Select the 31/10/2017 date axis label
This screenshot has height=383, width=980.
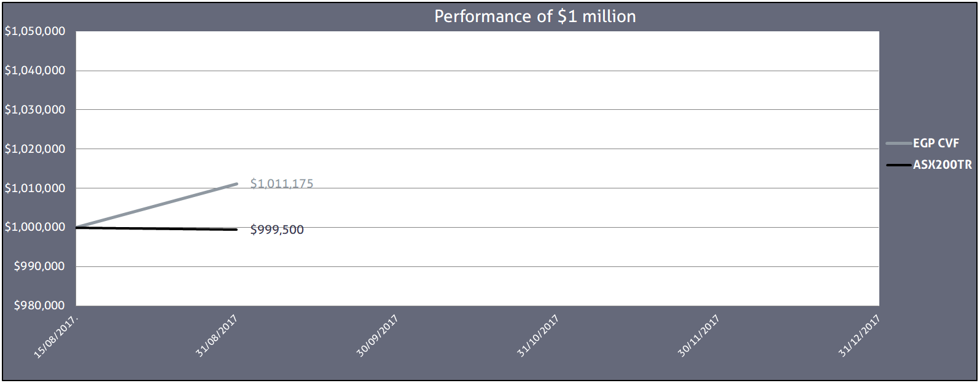tap(539, 336)
